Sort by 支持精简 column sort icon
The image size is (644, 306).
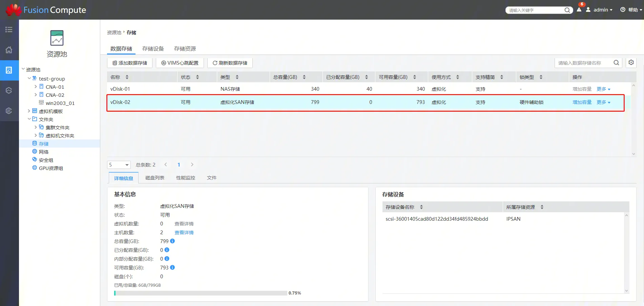502,77
